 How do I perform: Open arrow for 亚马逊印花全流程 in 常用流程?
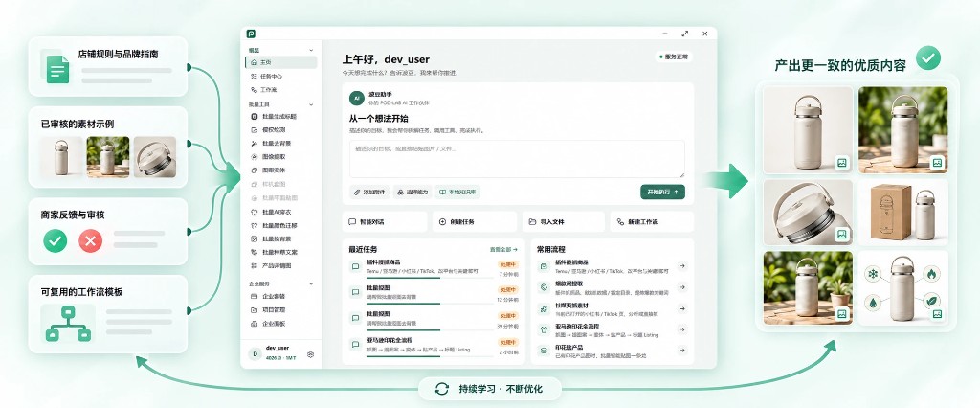pyautogui.click(x=682, y=329)
